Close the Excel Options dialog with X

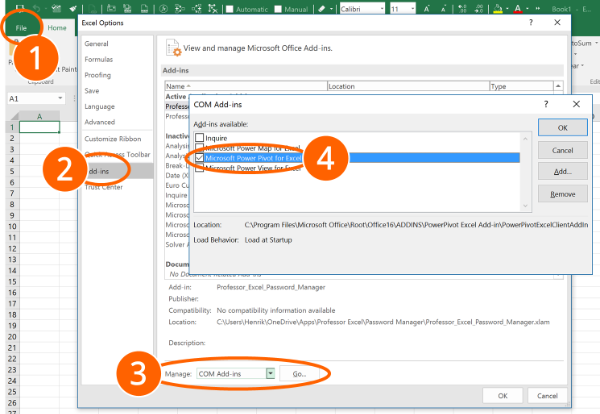[558, 23]
